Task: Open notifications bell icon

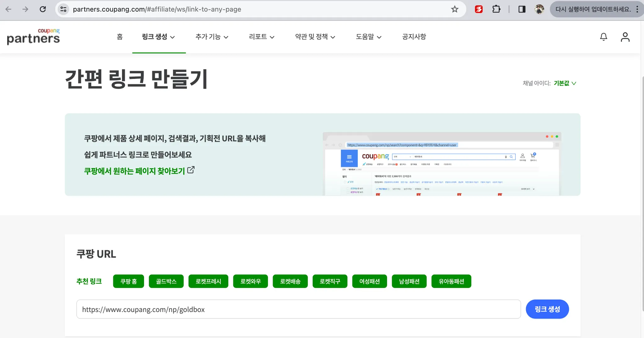Action: tap(603, 37)
